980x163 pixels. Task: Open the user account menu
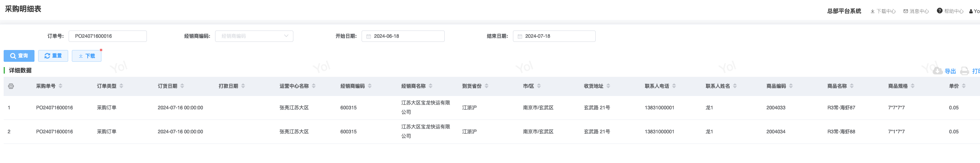point(974,11)
